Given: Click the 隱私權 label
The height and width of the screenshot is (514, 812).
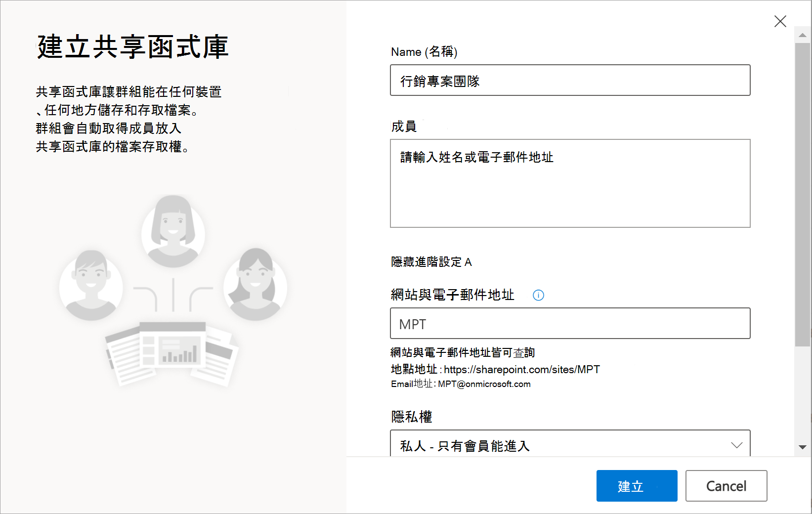Looking at the screenshot, I should (411, 417).
